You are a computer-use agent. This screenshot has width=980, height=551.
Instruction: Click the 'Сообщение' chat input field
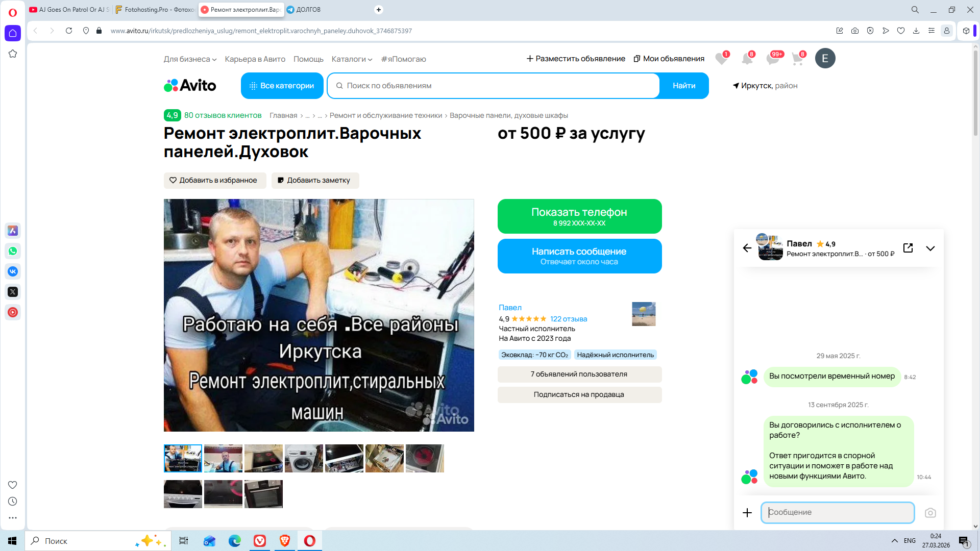[x=837, y=513]
